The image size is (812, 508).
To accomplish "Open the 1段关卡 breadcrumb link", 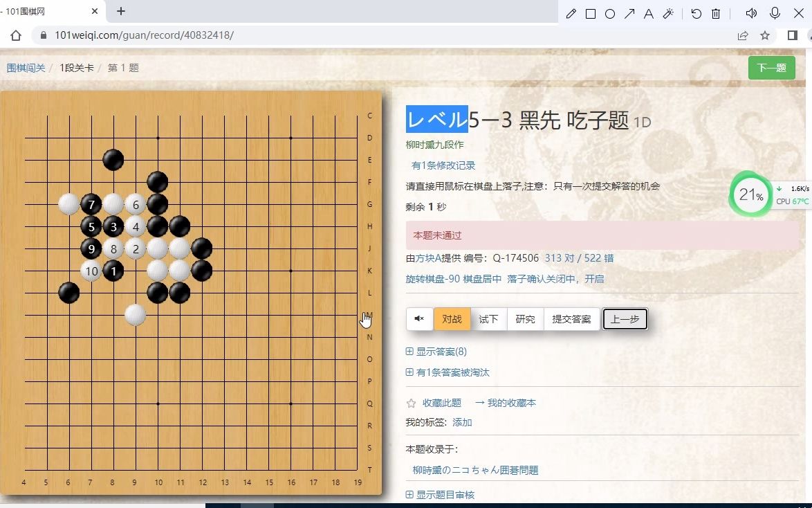I will point(77,68).
